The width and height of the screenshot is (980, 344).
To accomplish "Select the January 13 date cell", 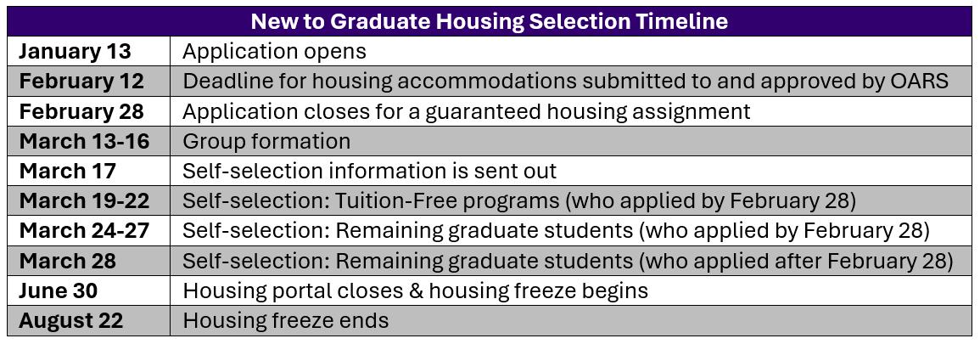I will click(89, 51).
